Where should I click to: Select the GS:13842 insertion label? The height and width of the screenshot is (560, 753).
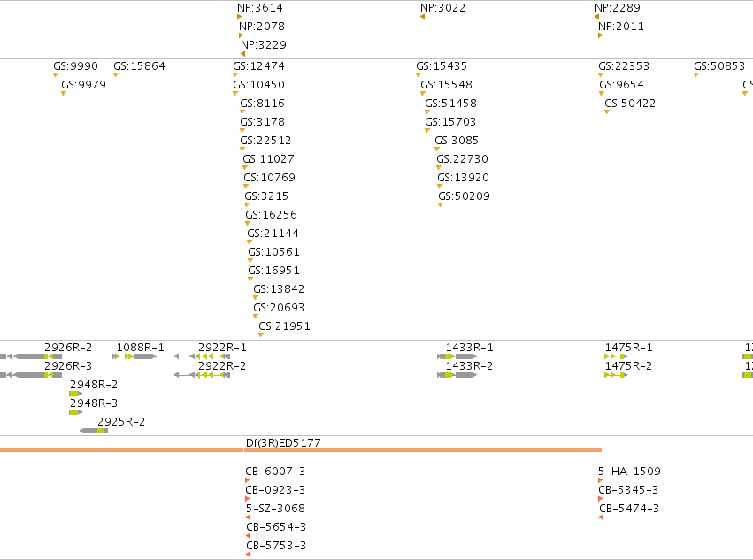[279, 289]
